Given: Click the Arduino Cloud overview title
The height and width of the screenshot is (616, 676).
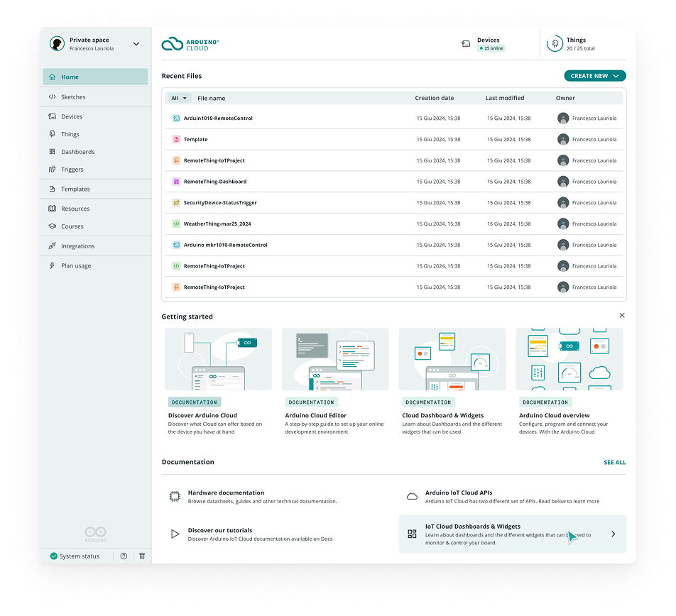Looking at the screenshot, I should pos(554,415).
